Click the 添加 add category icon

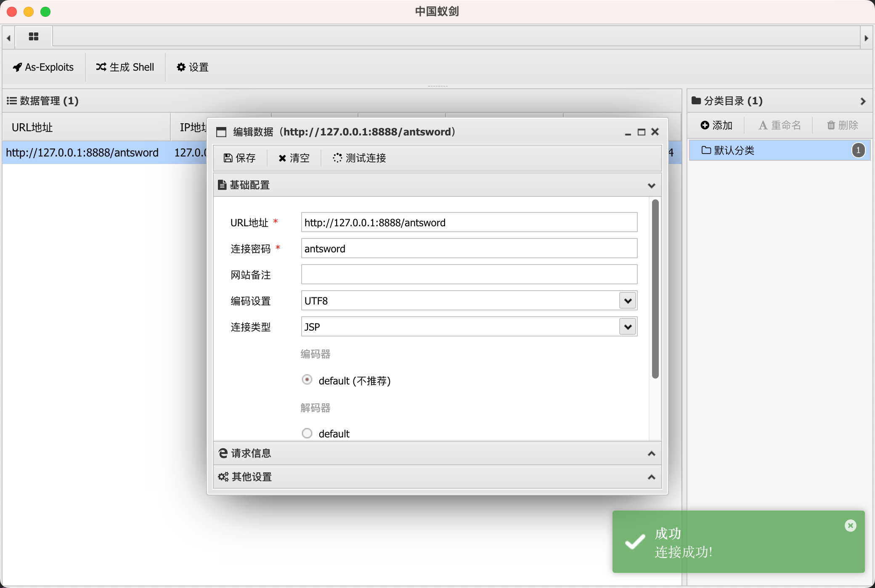716,125
